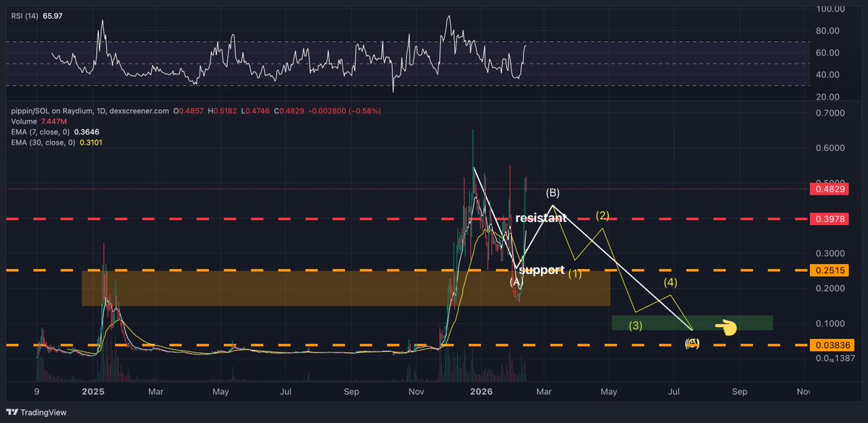Select the 'support' text annotation
The image size is (868, 423).
pyautogui.click(x=542, y=270)
